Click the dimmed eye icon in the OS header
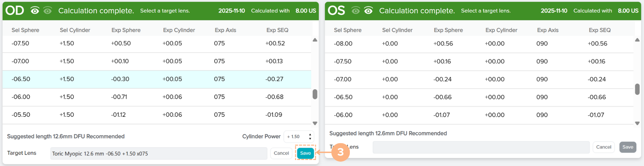The height and width of the screenshot is (166, 644). click(x=356, y=11)
